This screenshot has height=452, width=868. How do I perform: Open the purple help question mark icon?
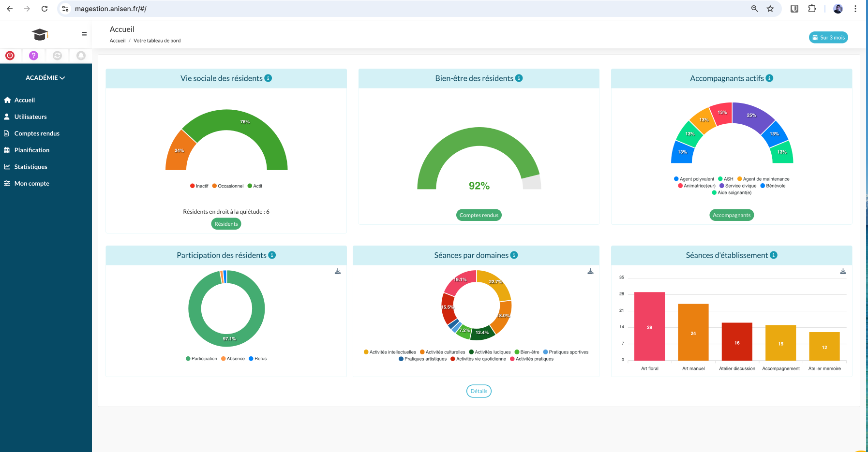point(33,56)
